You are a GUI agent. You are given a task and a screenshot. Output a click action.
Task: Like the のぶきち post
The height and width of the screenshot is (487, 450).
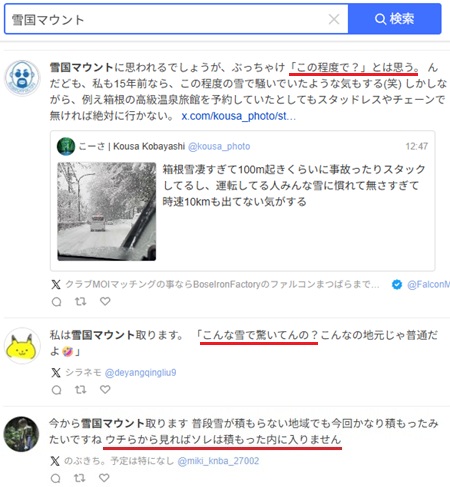tap(104, 478)
